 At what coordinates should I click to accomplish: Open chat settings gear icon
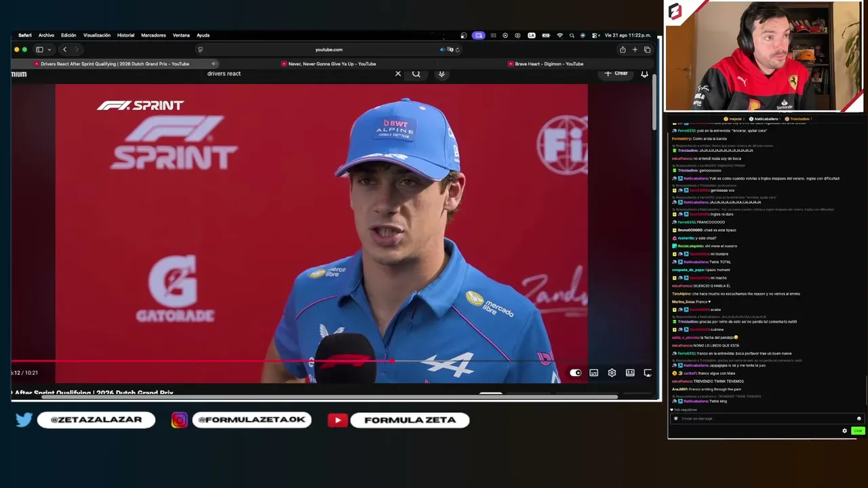844,431
